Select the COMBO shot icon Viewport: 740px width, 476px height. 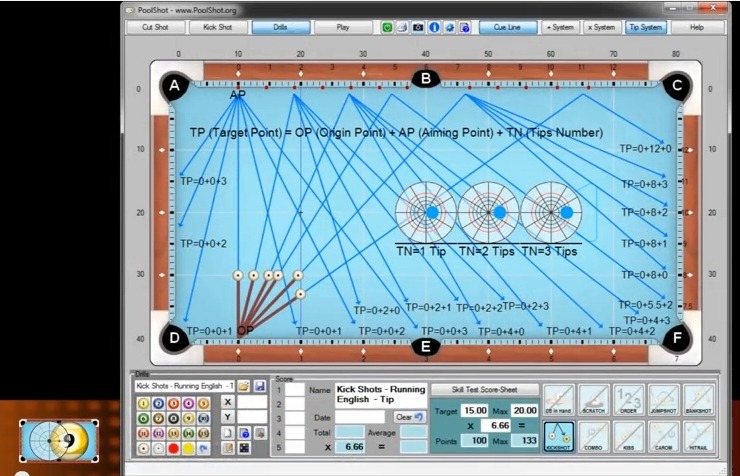[x=594, y=436]
